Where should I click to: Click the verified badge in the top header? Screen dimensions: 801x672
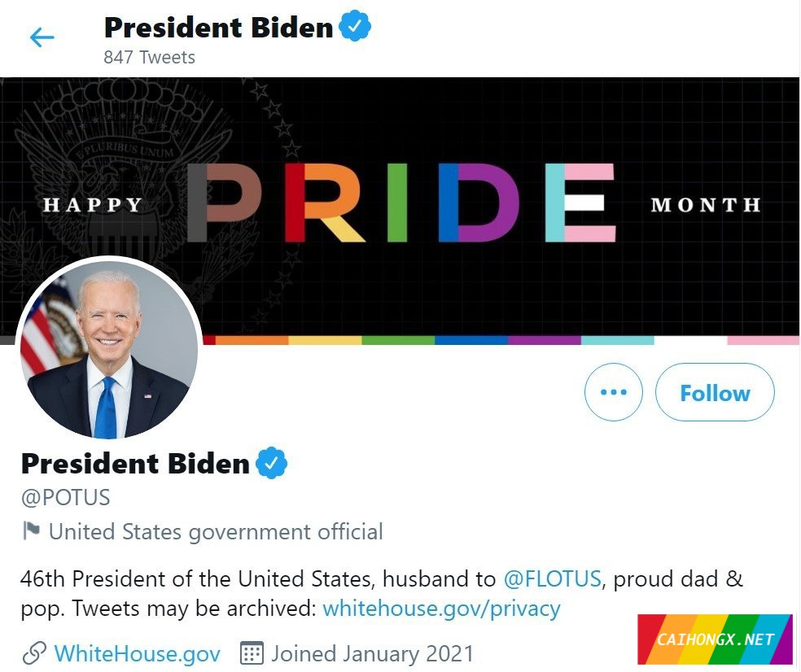[355, 28]
